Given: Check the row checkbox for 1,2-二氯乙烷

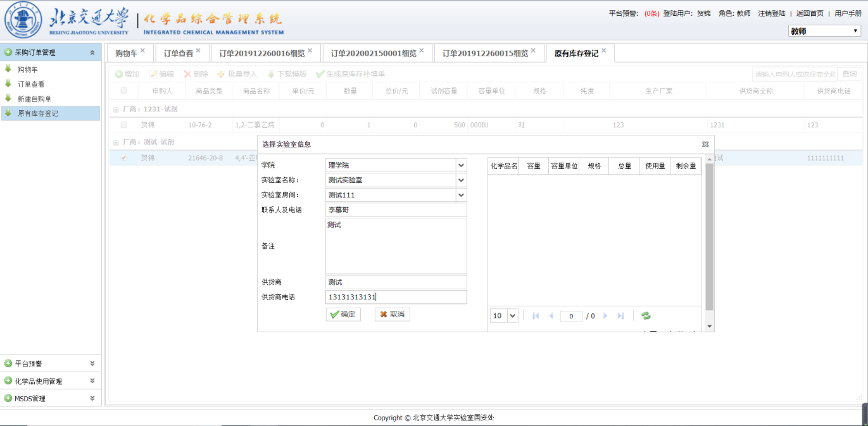Looking at the screenshot, I should 124,125.
